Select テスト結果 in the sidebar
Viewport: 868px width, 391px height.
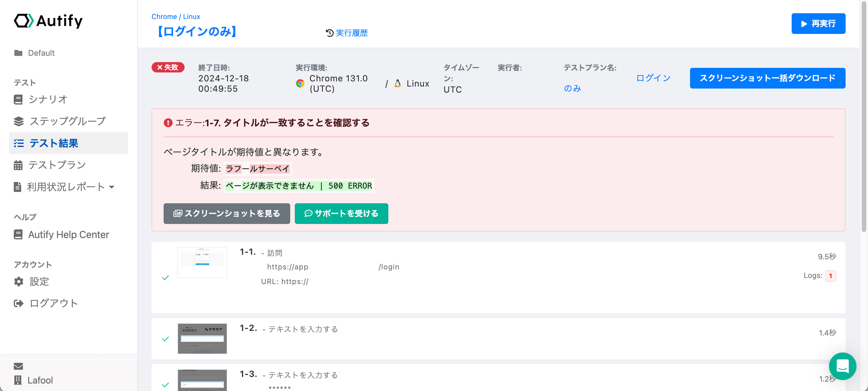54,143
